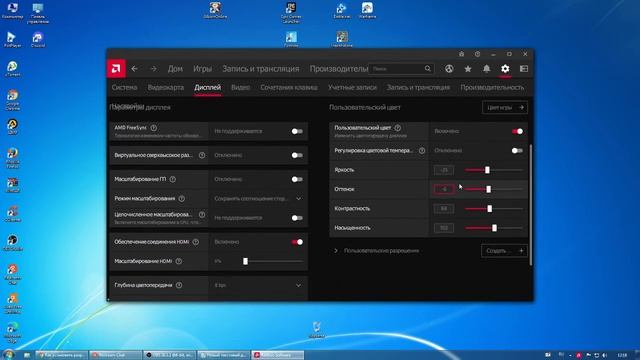Show help for Режим масштабирования
This screenshot has height=360, width=640.
coord(182,198)
